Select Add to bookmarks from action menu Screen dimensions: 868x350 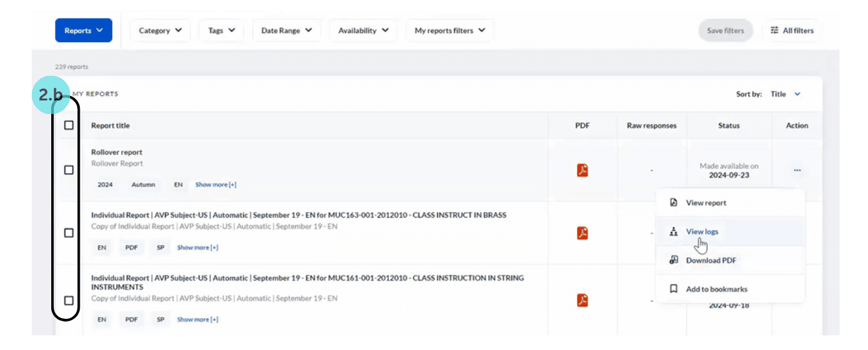click(730, 289)
